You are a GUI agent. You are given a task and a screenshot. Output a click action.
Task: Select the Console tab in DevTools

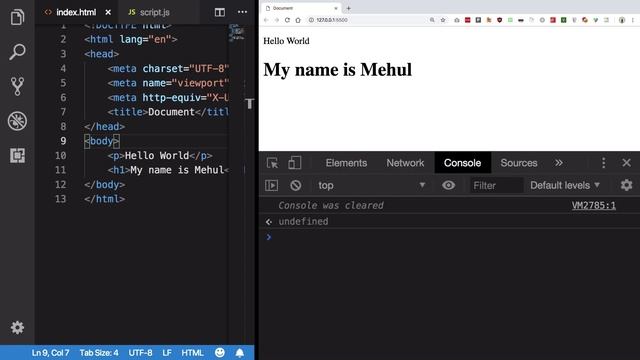[462, 163]
